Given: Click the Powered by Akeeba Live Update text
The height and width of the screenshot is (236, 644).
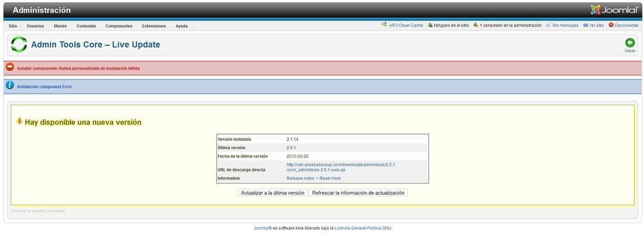Looking at the screenshot, I should [x=38, y=211].
